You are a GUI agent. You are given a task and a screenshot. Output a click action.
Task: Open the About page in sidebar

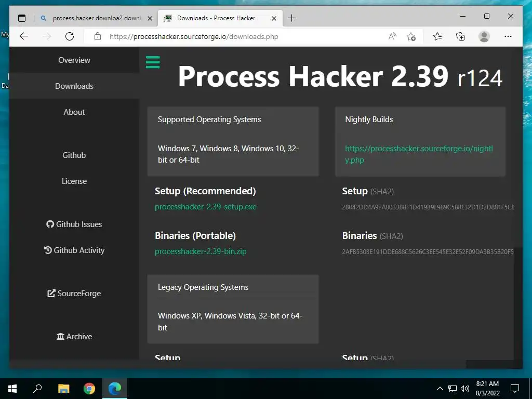(x=74, y=112)
